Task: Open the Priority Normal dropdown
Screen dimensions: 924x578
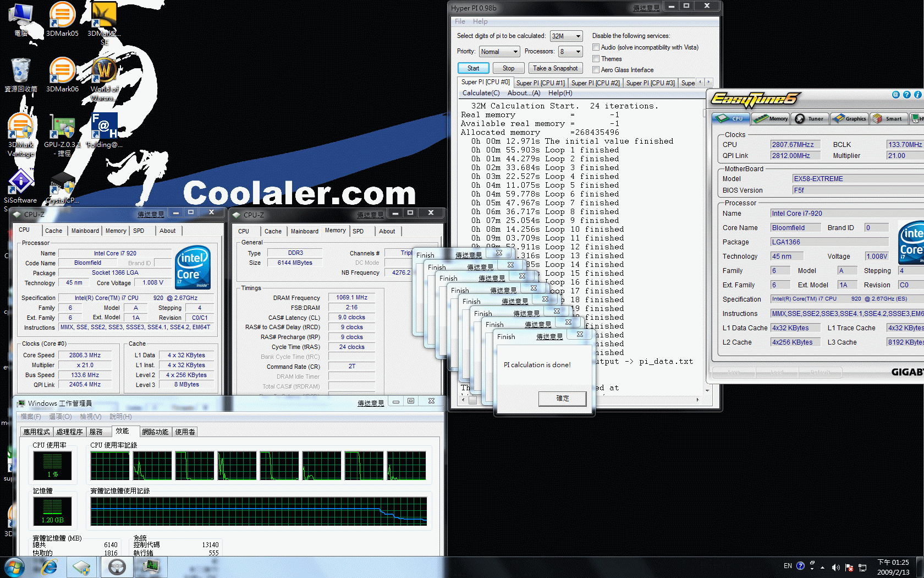Action: tap(499, 51)
